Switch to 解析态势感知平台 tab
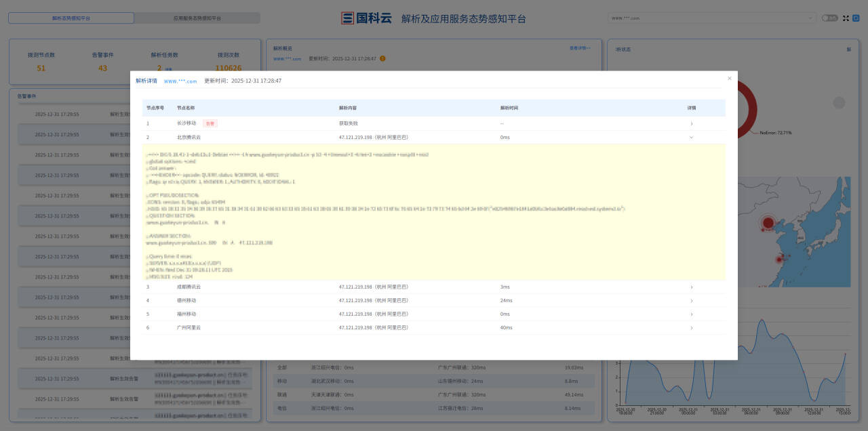Viewport: 868px width, 431px height. pyautogui.click(x=71, y=18)
